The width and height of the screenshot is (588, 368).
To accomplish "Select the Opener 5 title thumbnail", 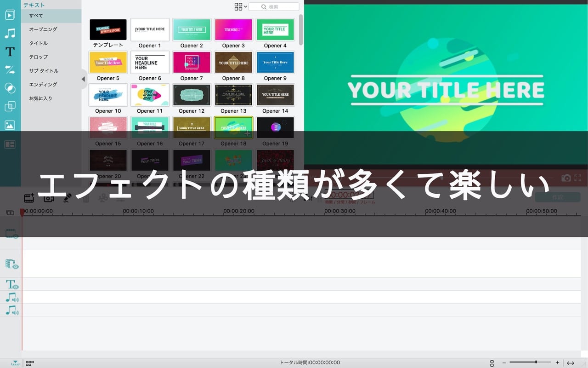I will coord(108,62).
